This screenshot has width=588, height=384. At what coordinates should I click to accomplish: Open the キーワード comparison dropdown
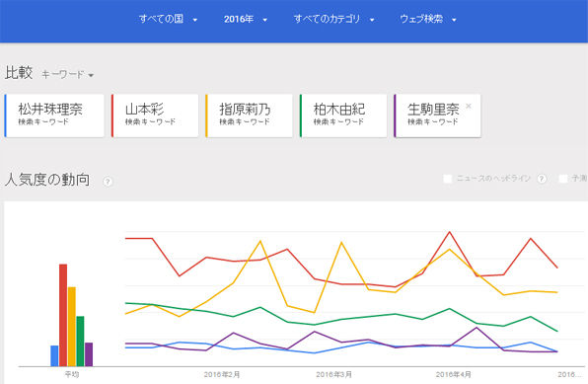click(67, 74)
